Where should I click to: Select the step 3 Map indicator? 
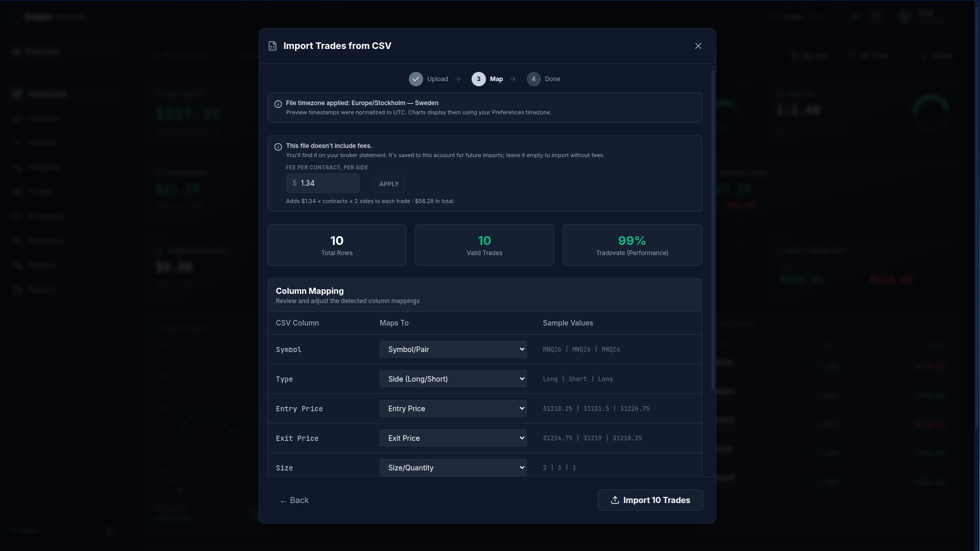click(x=478, y=79)
